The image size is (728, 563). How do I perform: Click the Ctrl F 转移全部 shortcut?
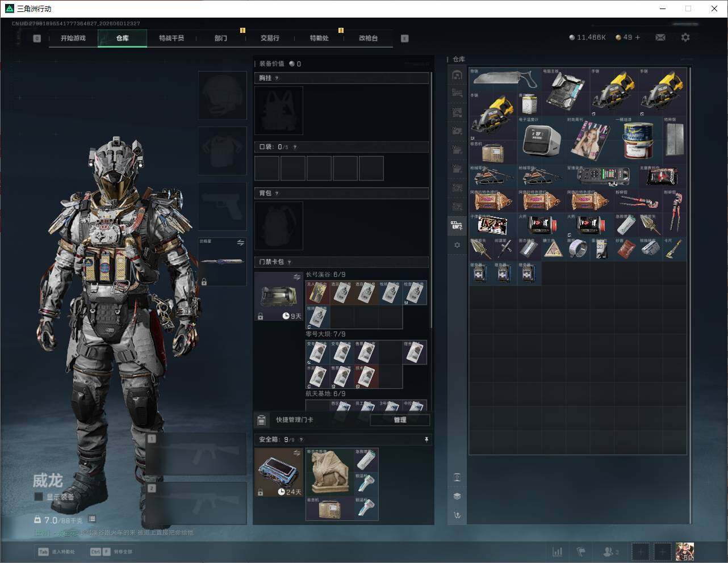click(111, 552)
